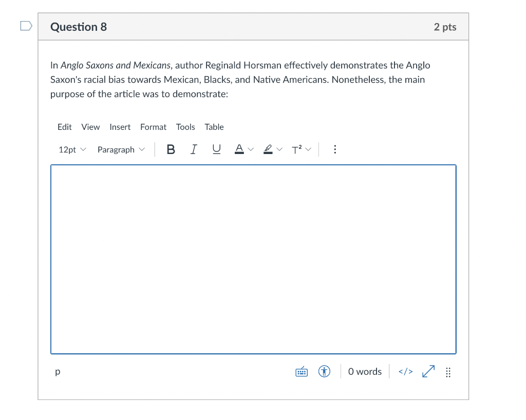Click the "p" element path indicator

[x=58, y=372]
